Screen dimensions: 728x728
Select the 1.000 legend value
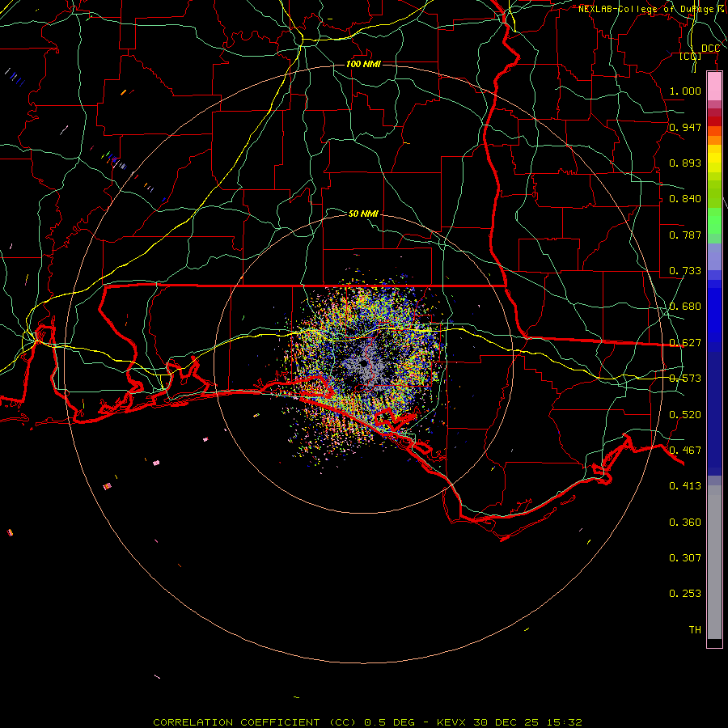[685, 91]
